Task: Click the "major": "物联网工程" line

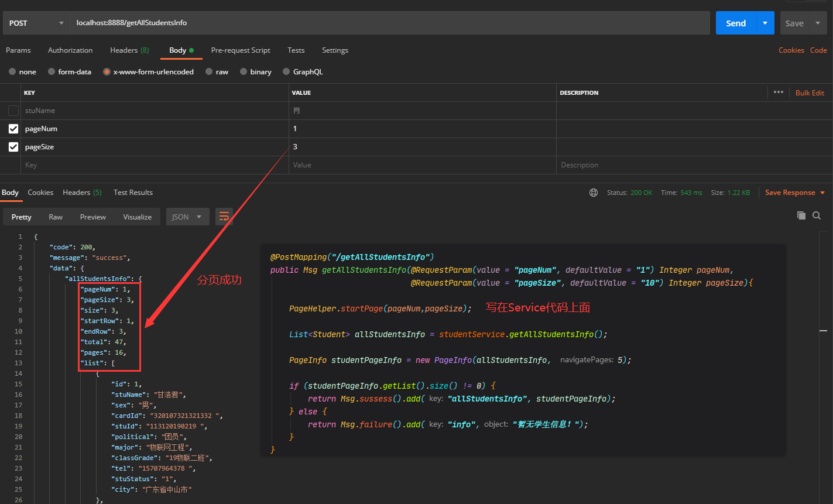Action: (152, 447)
